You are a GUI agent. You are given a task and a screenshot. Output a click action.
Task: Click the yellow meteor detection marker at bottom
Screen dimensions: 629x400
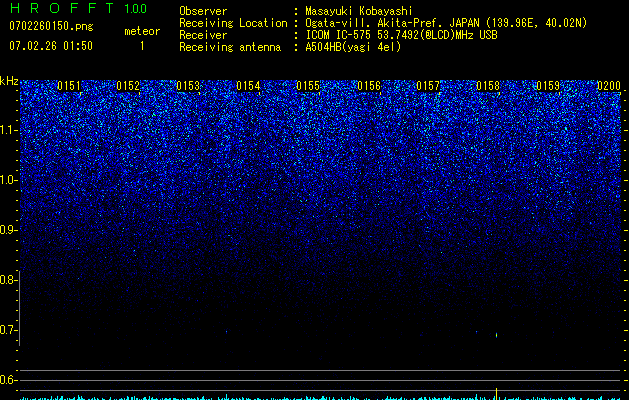coord(497,394)
